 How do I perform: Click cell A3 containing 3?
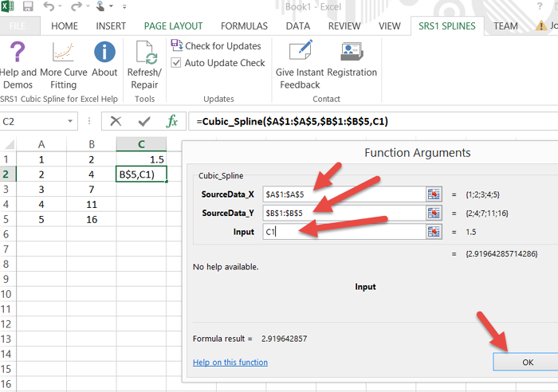tap(41, 190)
